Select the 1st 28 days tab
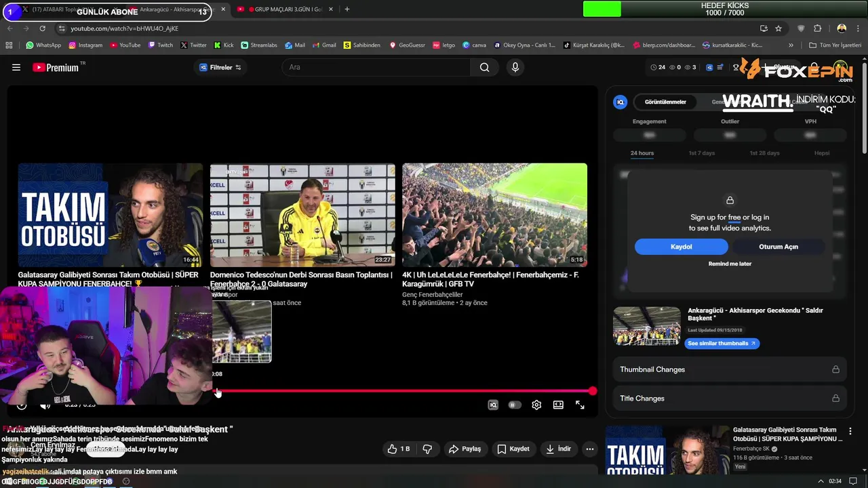This screenshot has width=868, height=488. coord(764,153)
